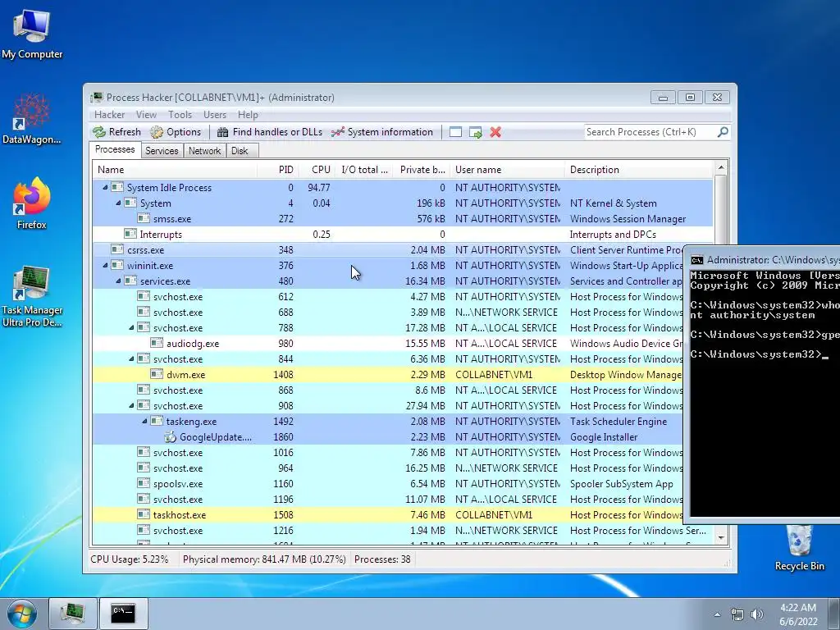Select svchost.exe with PID 688

(x=403, y=313)
